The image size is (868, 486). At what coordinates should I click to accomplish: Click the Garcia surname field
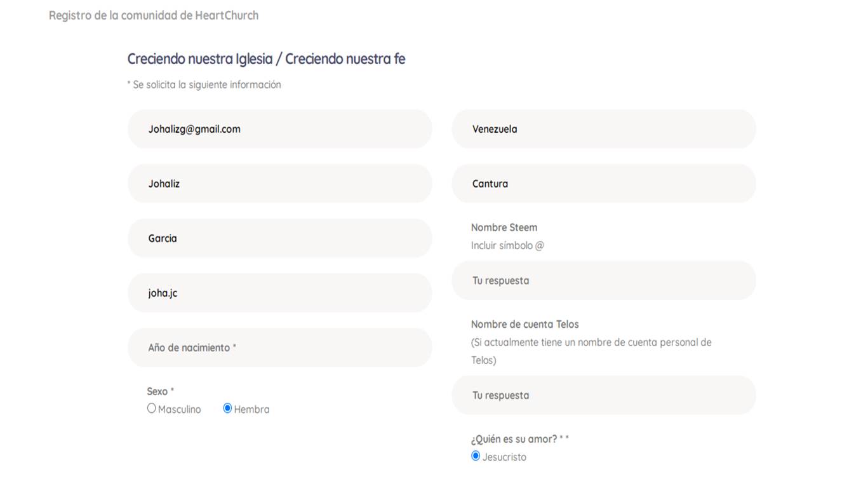[x=280, y=238]
